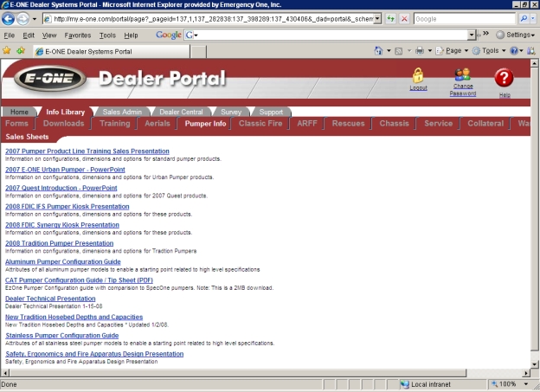Image resolution: width=540 pixels, height=392 pixels.
Task: Open Aluminum Pumper Configuration Guide link
Action: (x=62, y=262)
